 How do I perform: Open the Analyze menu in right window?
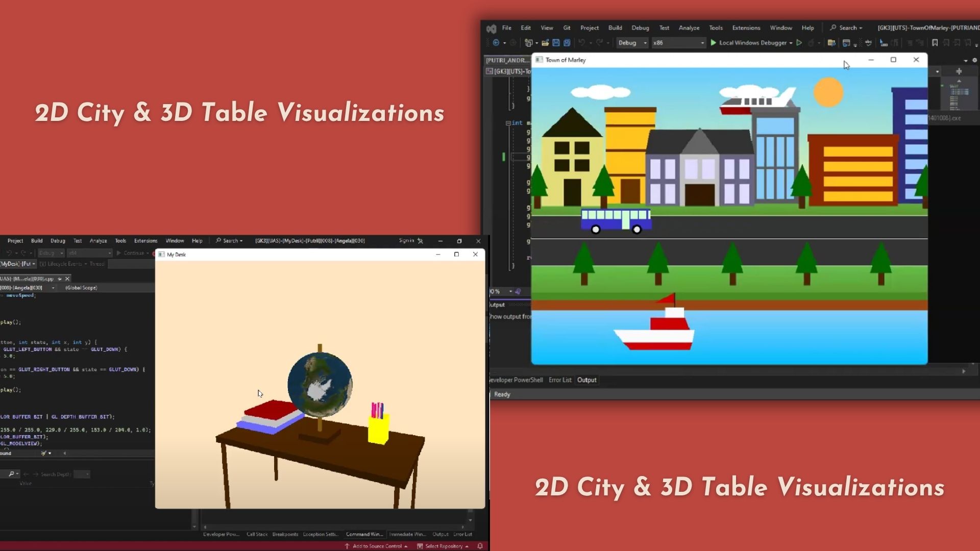pos(689,28)
